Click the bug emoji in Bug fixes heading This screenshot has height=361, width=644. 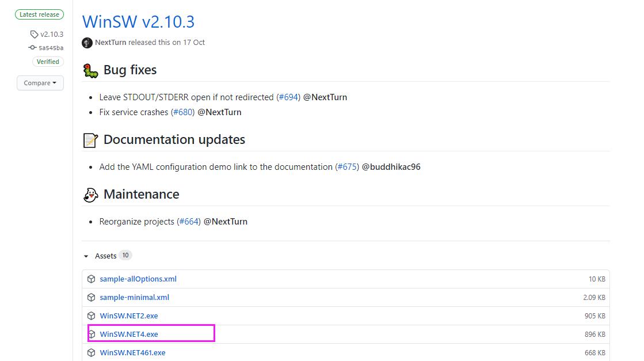(90, 71)
